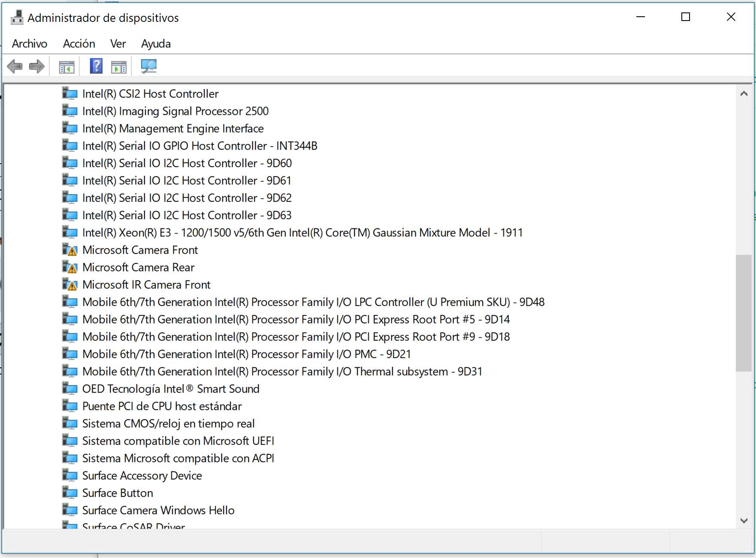Click the icon beside Puente PCI de CPU host estándar

[70, 406]
